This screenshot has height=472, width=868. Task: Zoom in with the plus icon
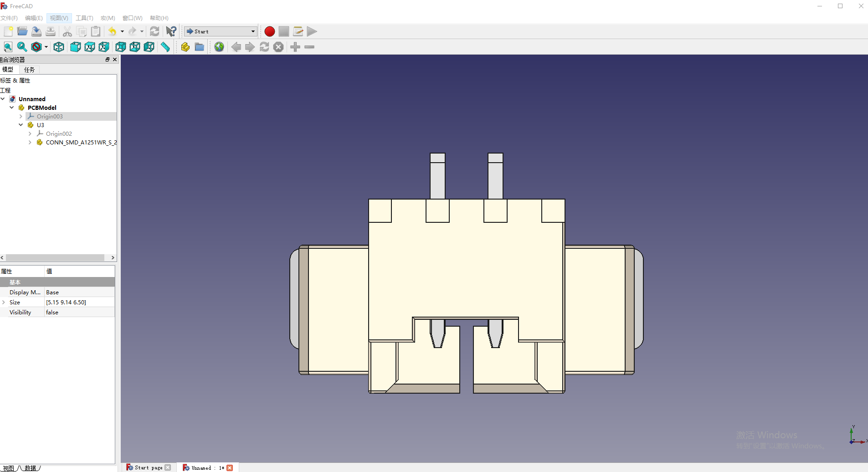tap(295, 47)
